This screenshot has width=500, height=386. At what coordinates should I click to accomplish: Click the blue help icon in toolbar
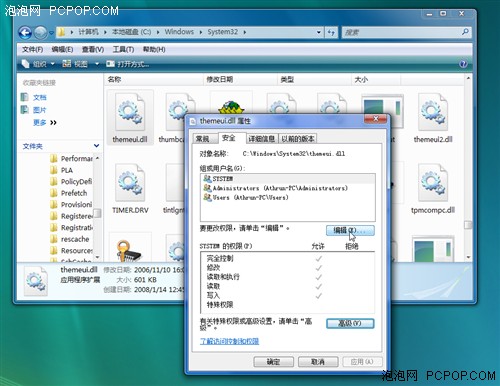pos(463,64)
